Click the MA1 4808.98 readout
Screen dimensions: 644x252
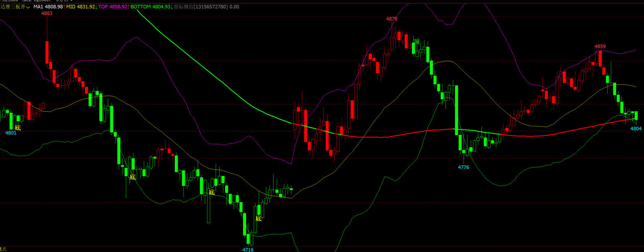click(48, 7)
